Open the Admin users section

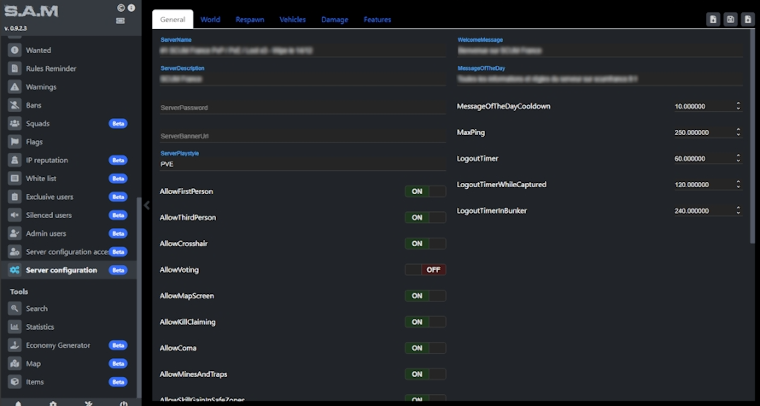coord(68,234)
